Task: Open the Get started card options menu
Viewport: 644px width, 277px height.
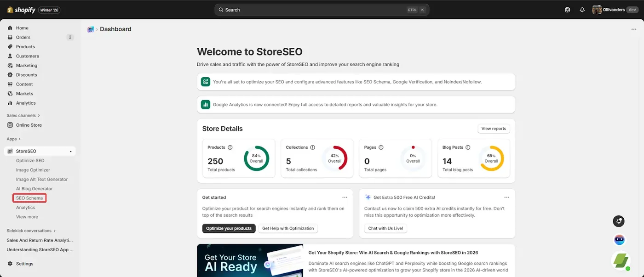Action: 345,197
